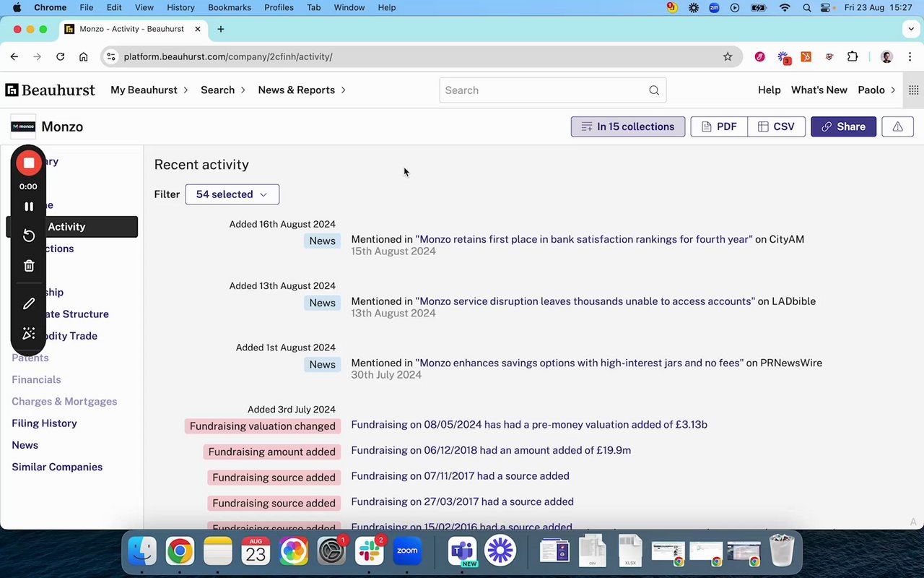Open fundraising with amount added £19.9m
924x578 pixels.
pyautogui.click(x=491, y=450)
